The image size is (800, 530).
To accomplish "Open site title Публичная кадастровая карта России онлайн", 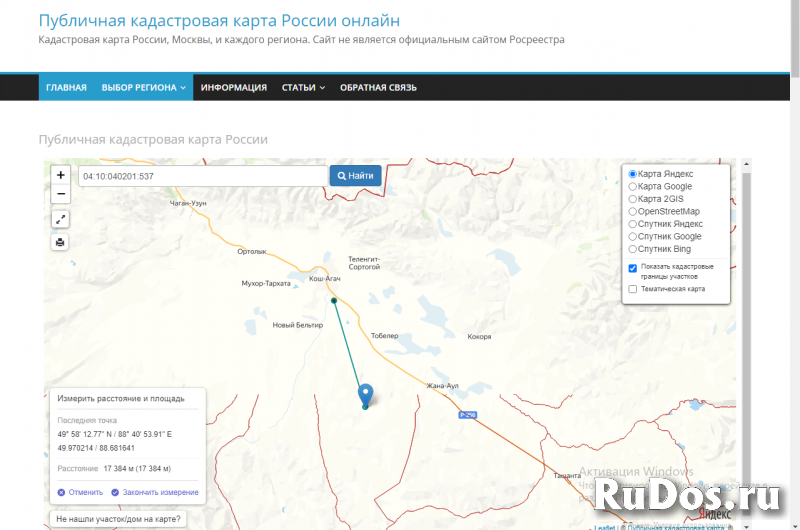I will click(x=219, y=20).
